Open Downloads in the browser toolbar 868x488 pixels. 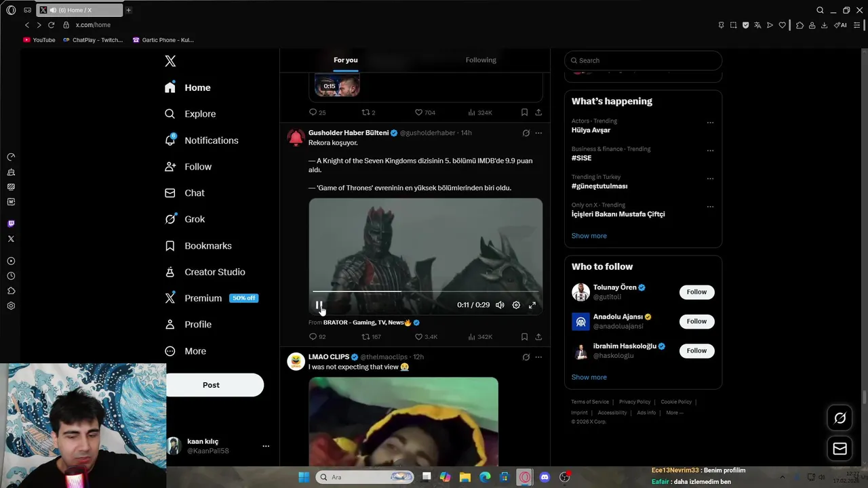coord(824,25)
